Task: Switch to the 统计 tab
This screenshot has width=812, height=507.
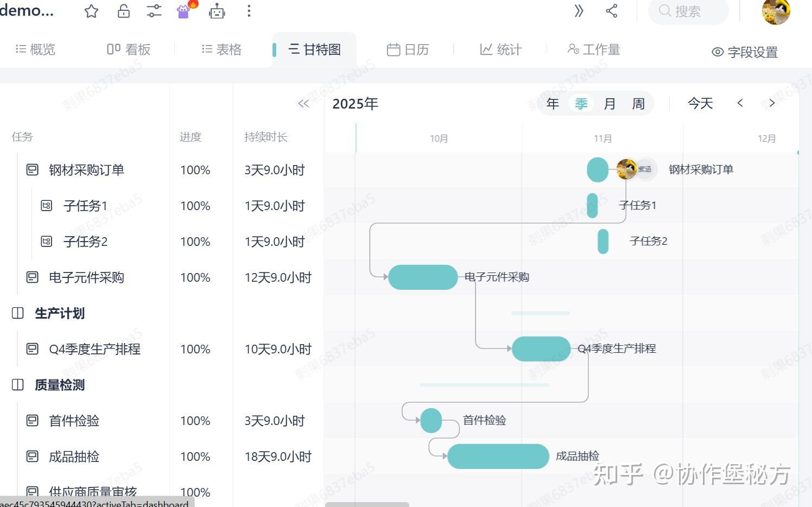Action: pyautogui.click(x=500, y=49)
